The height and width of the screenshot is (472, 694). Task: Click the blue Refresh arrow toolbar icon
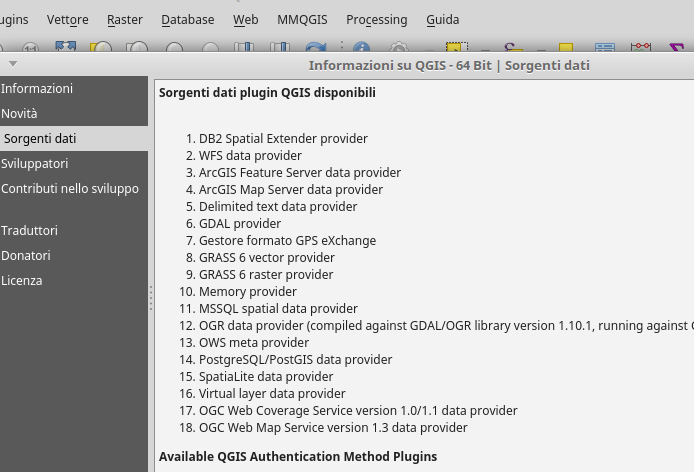tap(316, 47)
